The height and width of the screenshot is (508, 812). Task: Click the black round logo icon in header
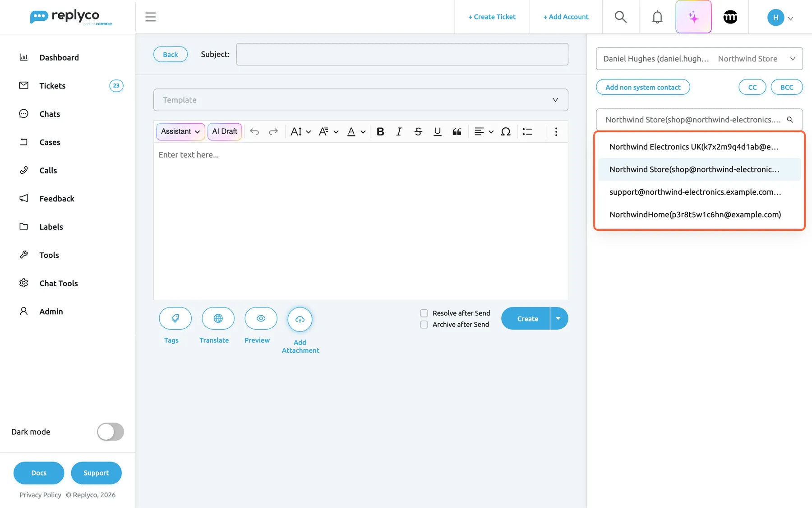(x=730, y=17)
